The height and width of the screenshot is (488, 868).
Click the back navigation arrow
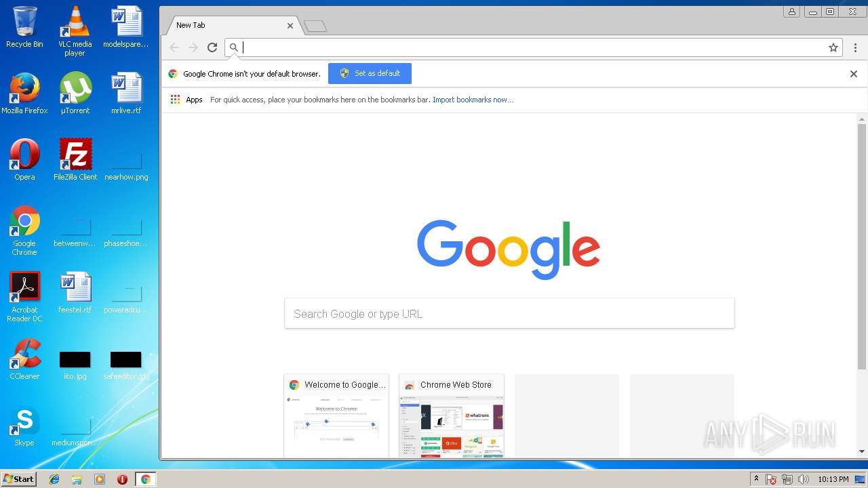[174, 47]
